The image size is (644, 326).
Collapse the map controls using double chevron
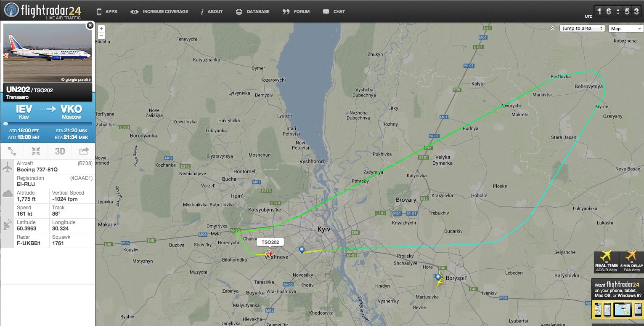553,28
